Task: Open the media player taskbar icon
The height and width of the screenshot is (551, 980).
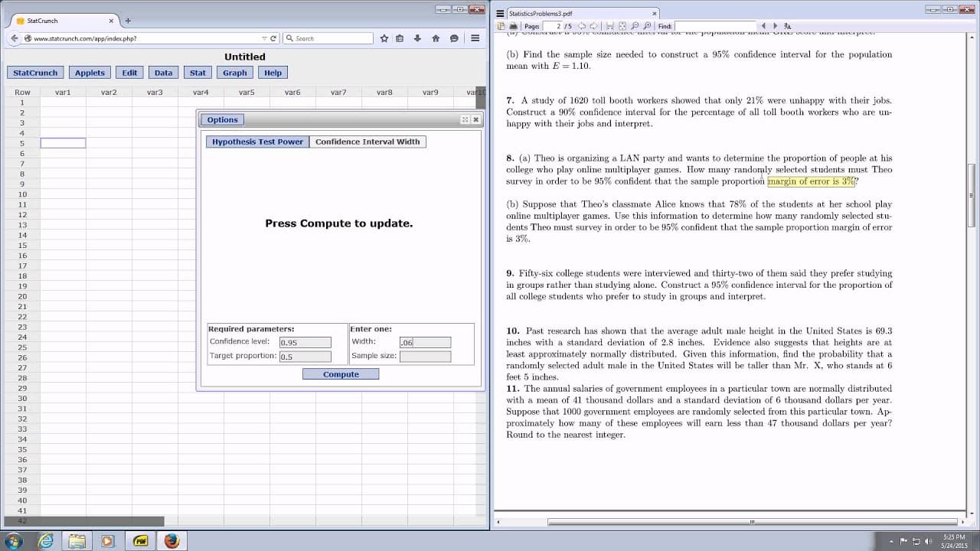Action: coord(108,540)
